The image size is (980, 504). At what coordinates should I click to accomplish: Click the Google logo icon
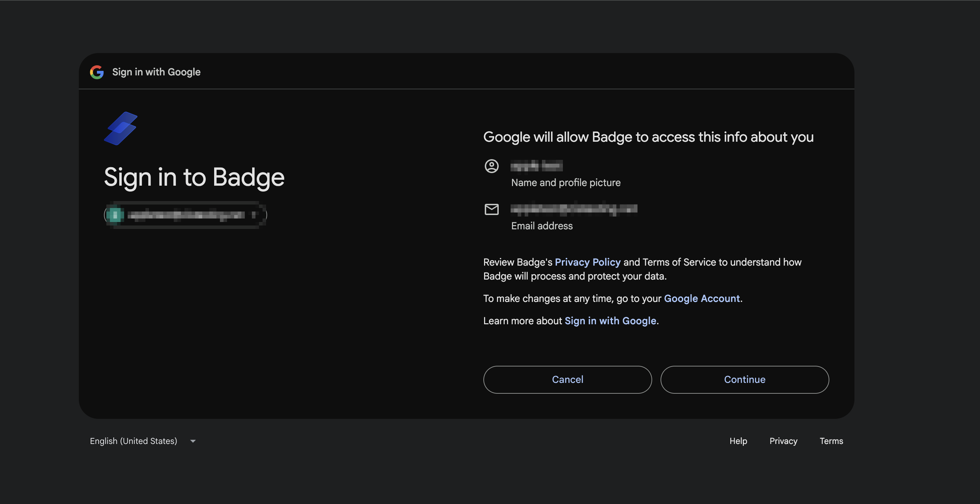coord(97,72)
